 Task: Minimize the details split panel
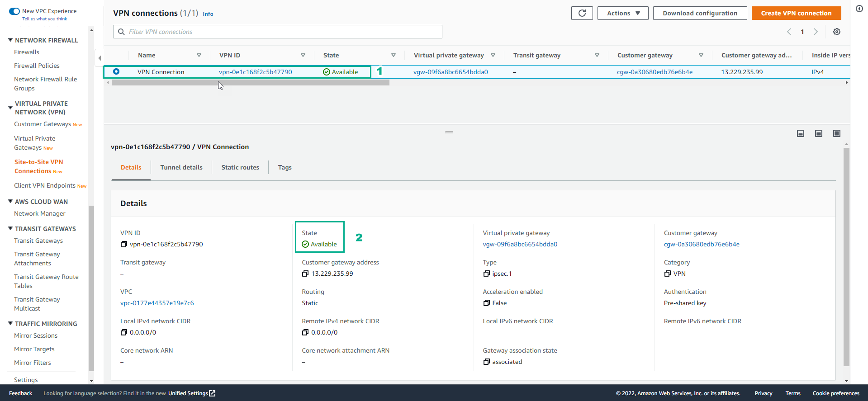tap(801, 133)
